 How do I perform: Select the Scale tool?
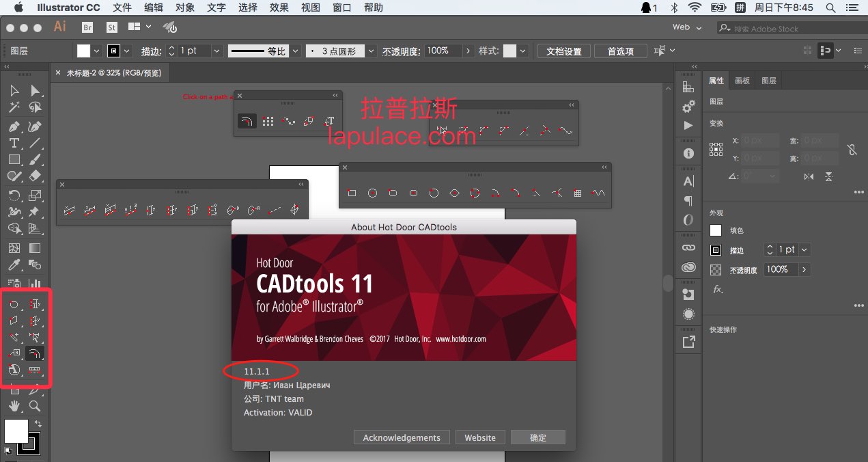(x=35, y=195)
